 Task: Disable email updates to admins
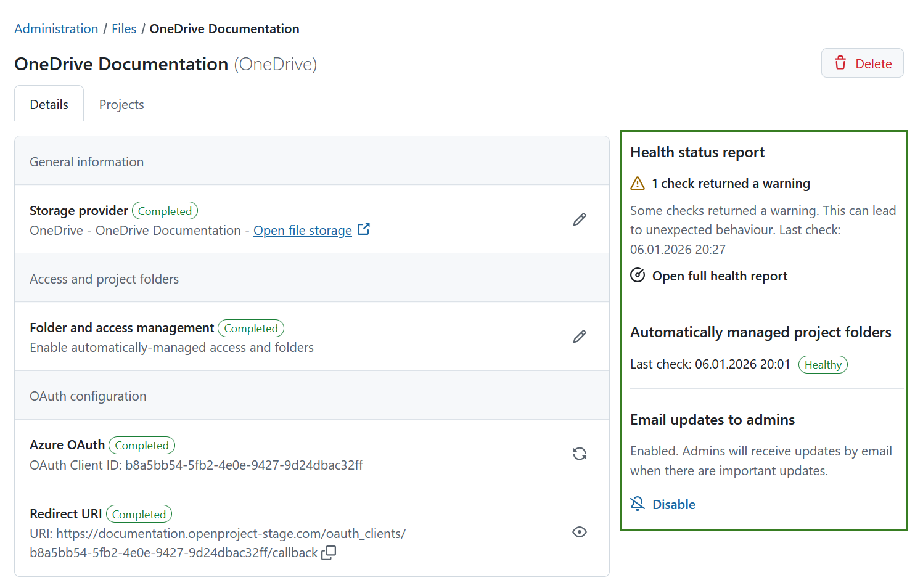click(673, 504)
